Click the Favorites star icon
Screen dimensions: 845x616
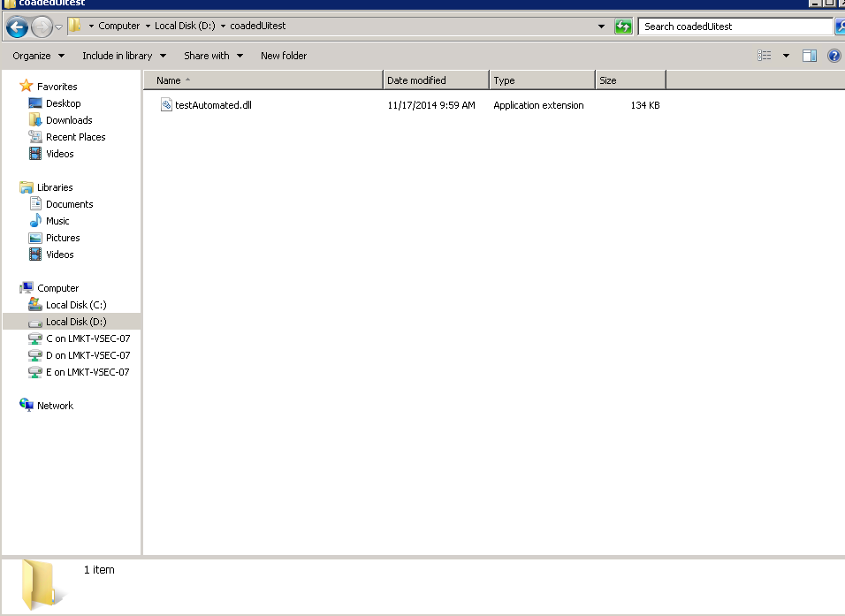(x=26, y=86)
